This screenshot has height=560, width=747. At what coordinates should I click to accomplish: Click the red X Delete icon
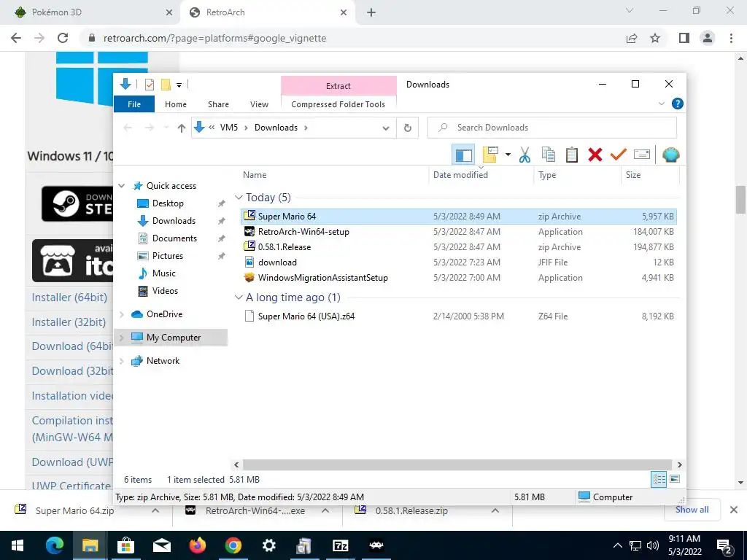[595, 155]
